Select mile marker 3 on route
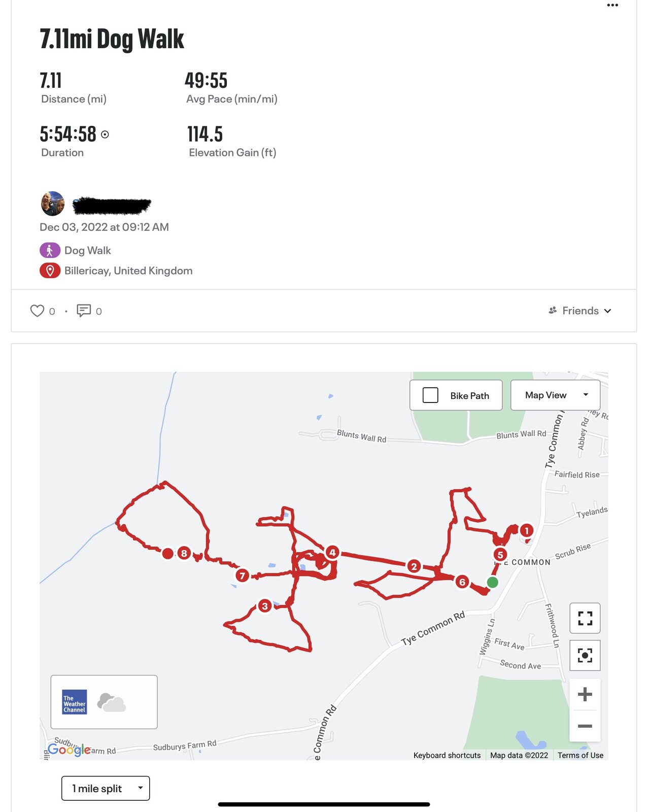This screenshot has width=648, height=812. coord(264,606)
